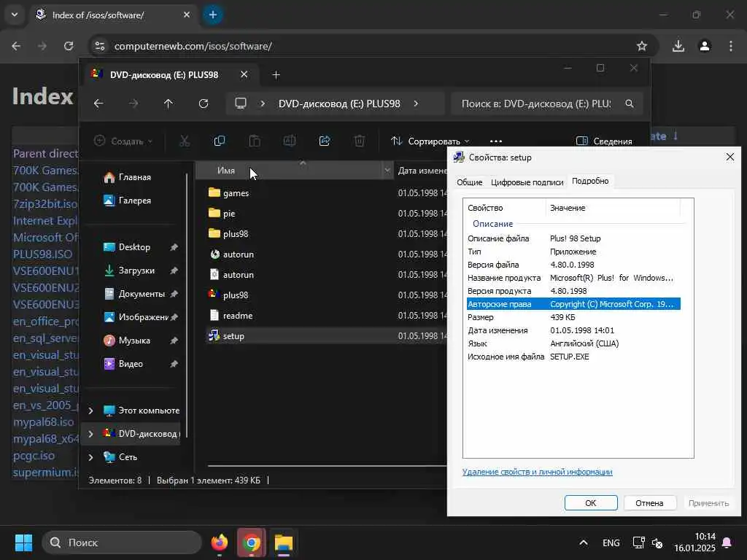Click Отмена in the properties dialog
Viewport: 747px width, 560px height.
(x=649, y=503)
